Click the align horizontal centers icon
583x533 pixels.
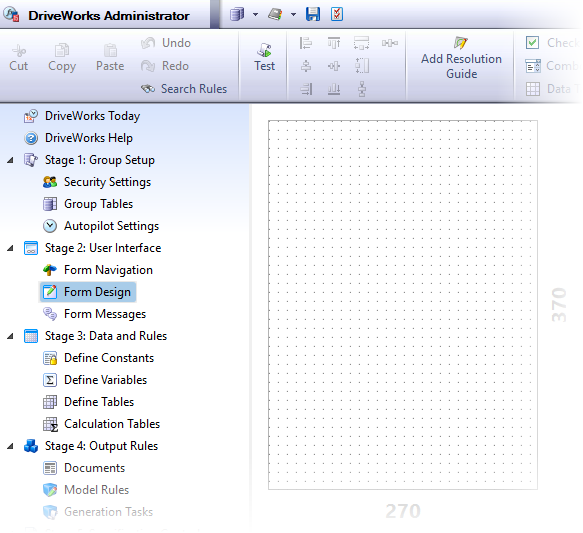coord(306,66)
